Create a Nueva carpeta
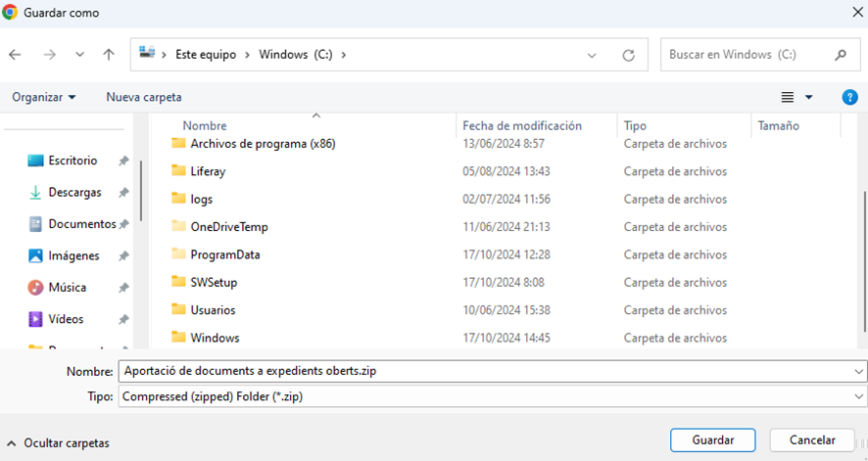The width and height of the screenshot is (868, 461). (x=144, y=97)
